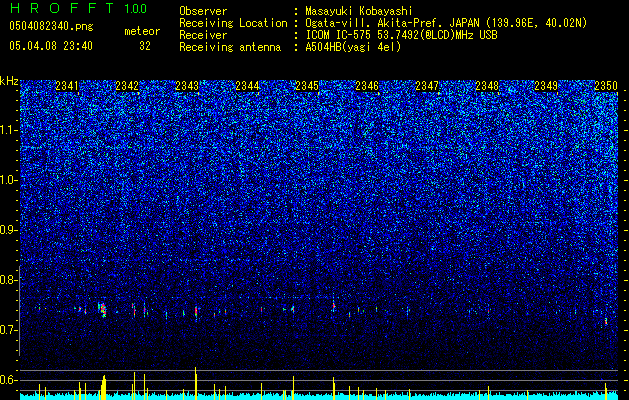
Task: Click the 0.8 kHz frequency axis label
Action: [x=9, y=280]
